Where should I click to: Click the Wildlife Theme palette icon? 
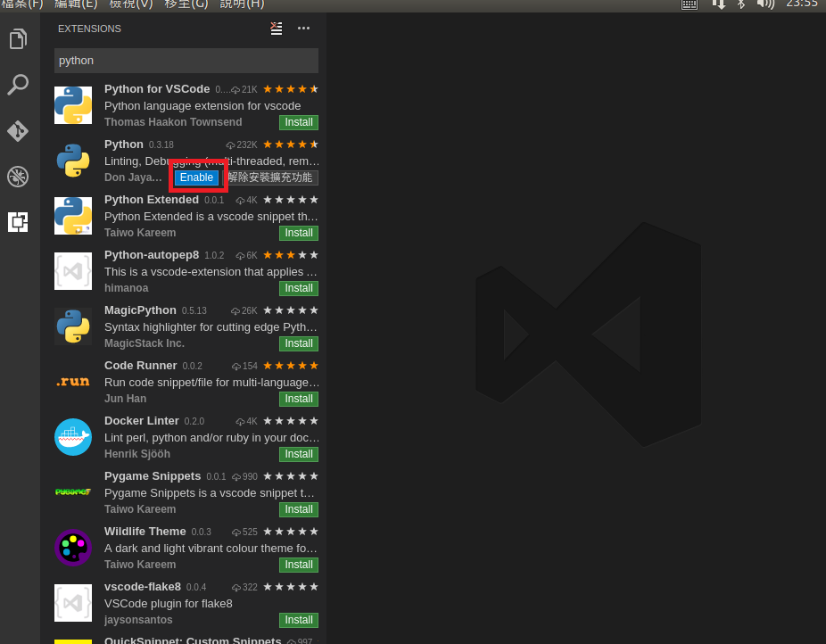73,548
